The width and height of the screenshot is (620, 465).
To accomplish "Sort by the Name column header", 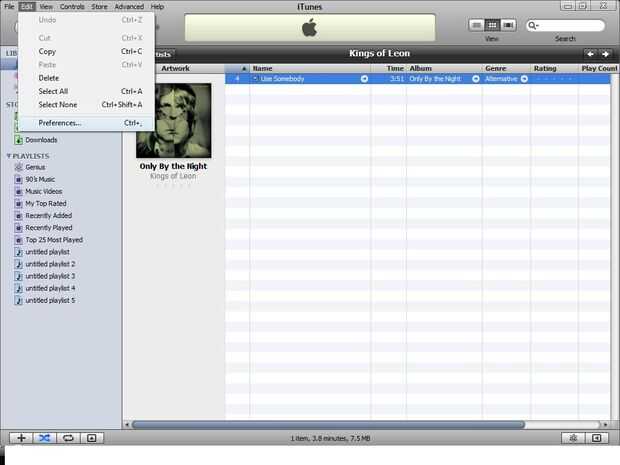I will click(x=310, y=68).
